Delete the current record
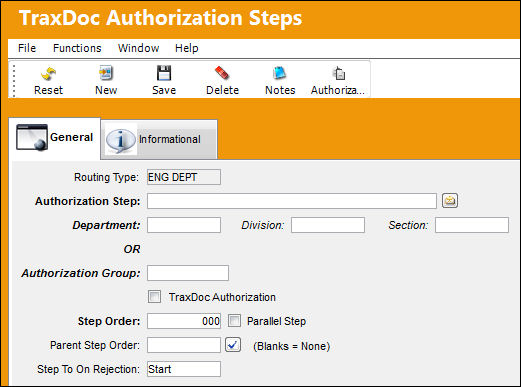 click(x=222, y=81)
